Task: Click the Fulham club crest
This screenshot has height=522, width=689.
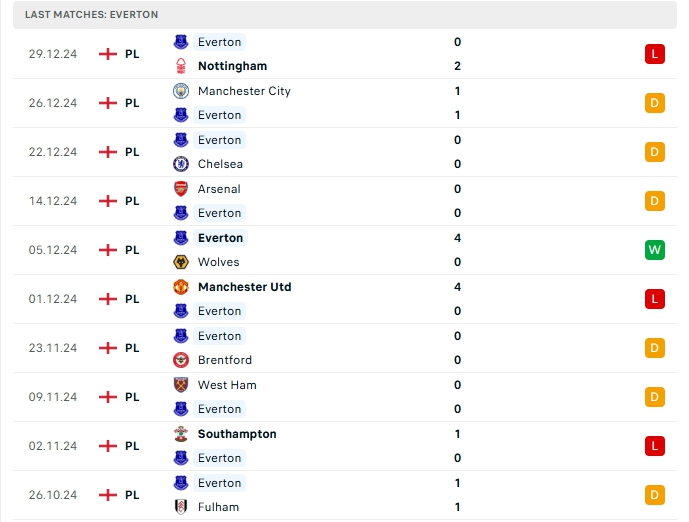Action: [181, 507]
